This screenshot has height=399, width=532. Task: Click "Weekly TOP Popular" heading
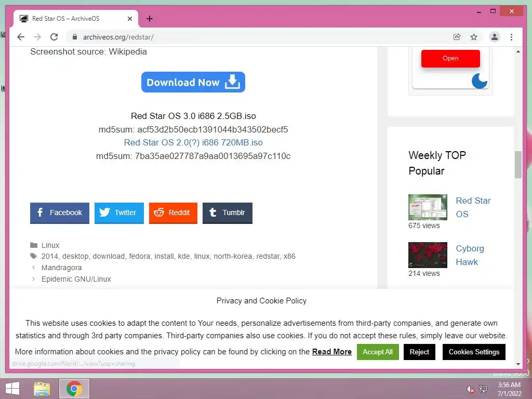point(437,163)
